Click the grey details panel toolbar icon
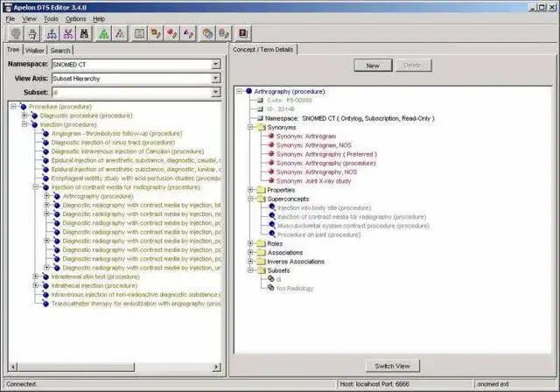Viewport: 560px width, 392px height. pos(139,33)
